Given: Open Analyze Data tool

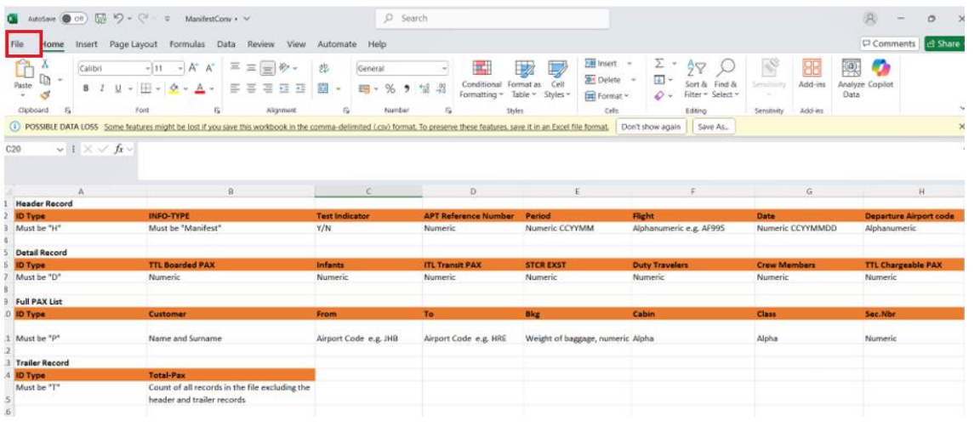Looking at the screenshot, I should (x=851, y=78).
